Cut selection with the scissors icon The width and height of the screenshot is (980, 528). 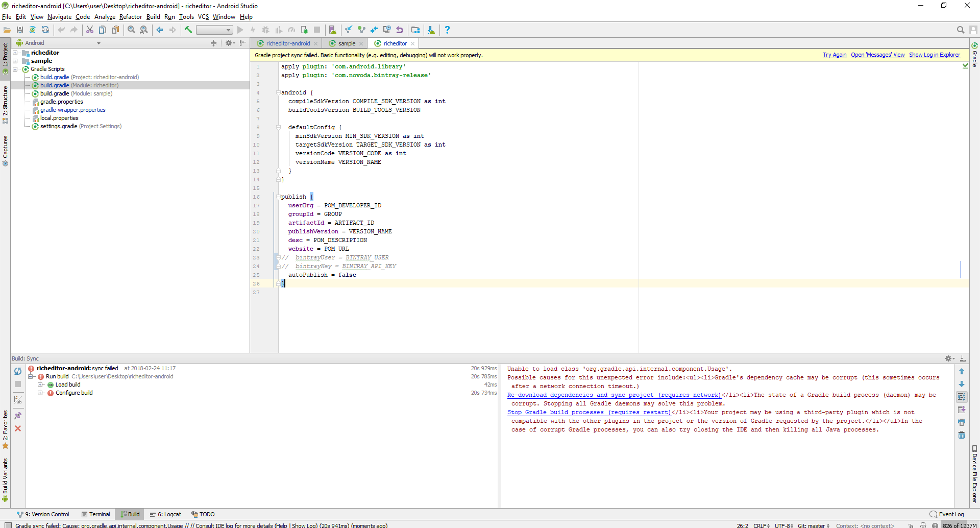pyautogui.click(x=90, y=30)
